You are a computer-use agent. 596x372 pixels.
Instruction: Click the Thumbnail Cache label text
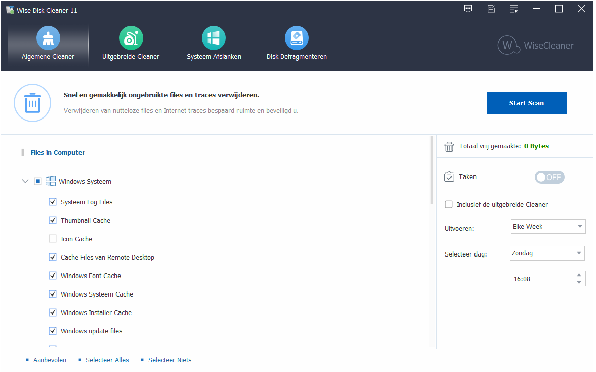85,220
